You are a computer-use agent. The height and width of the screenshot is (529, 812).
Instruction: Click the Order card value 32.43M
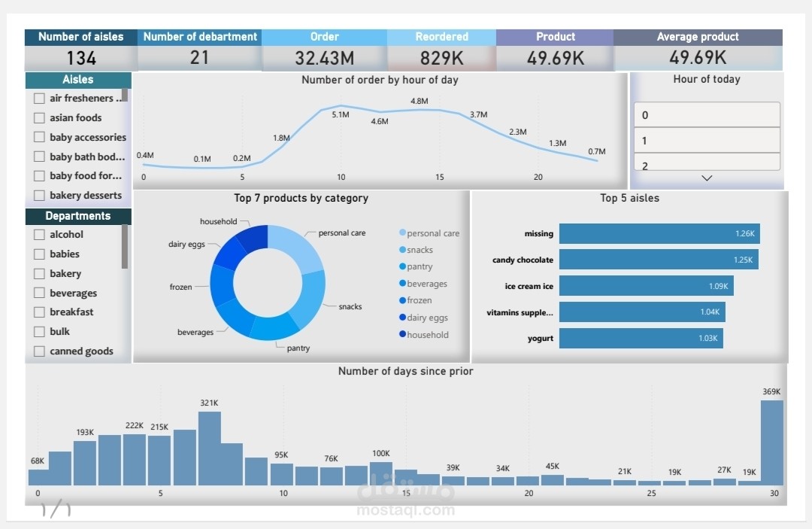pyautogui.click(x=325, y=58)
